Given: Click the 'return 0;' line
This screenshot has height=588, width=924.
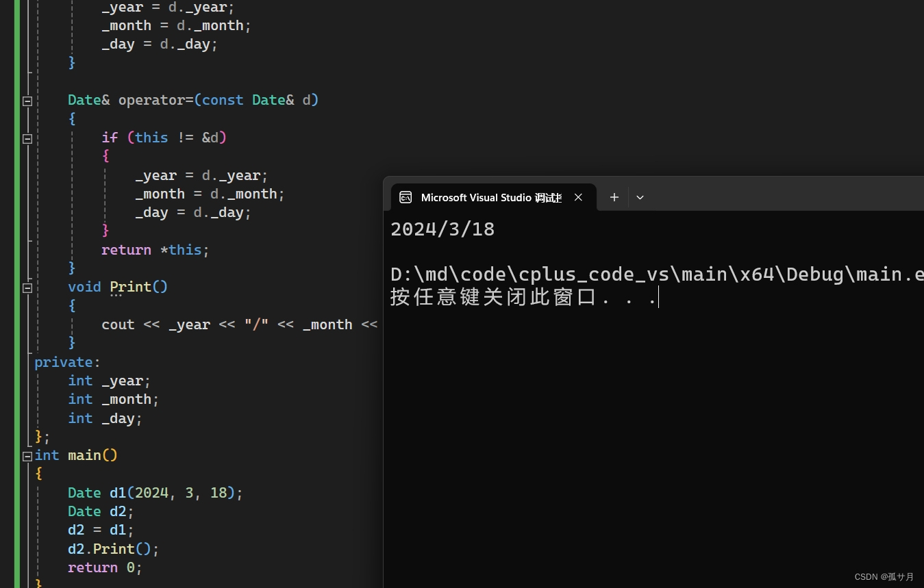Looking at the screenshot, I should (x=105, y=567).
